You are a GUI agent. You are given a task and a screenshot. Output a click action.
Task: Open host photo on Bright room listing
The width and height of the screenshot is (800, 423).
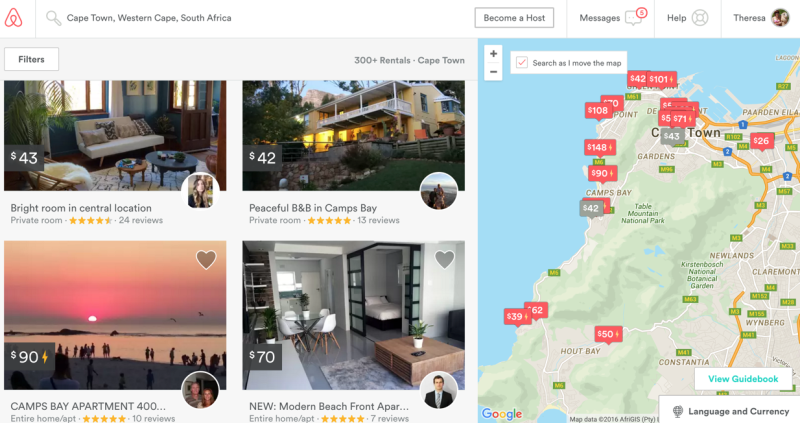tap(200, 191)
